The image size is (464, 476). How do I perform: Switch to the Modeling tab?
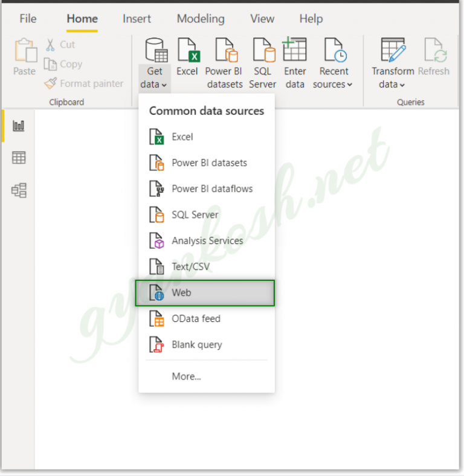pyautogui.click(x=201, y=19)
